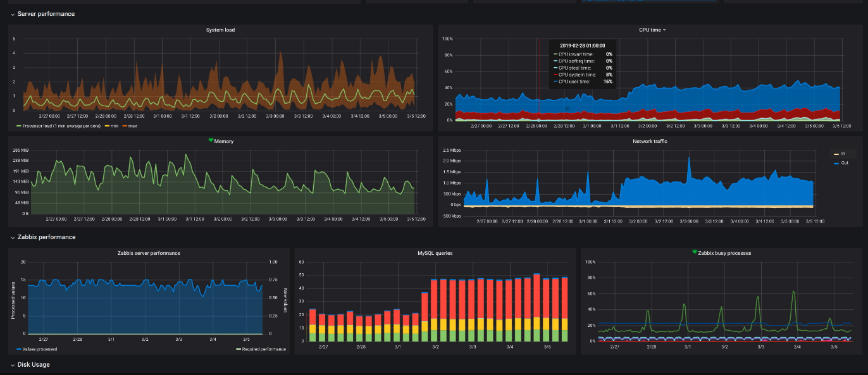Click the tallest MySQL queries bar on 3/4
The height and width of the screenshot is (375, 868).
tap(536, 307)
